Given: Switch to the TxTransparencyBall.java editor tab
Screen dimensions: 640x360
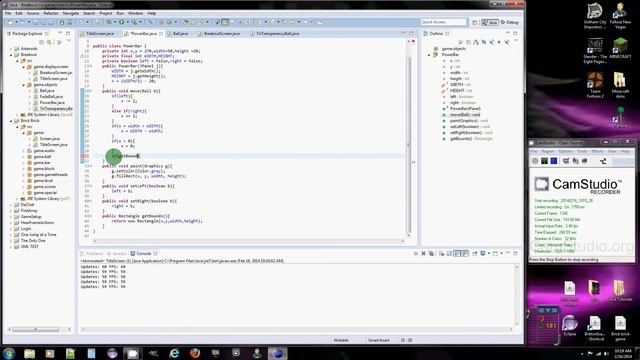Looking at the screenshot, I should [278, 33].
